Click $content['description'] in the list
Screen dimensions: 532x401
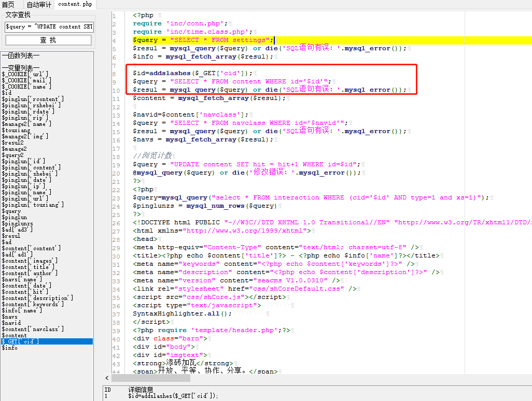(x=37, y=298)
